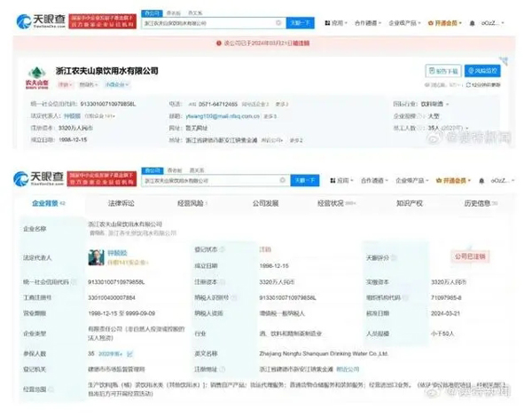Click 任职141家企业 under the legal representative name
532x417 pixels.
coord(128,263)
